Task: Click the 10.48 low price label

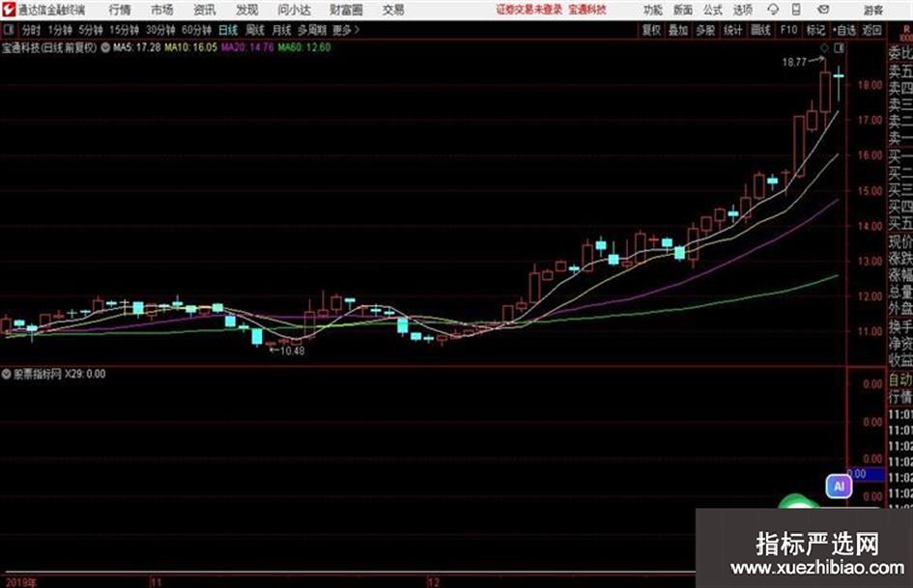Action: pos(293,350)
